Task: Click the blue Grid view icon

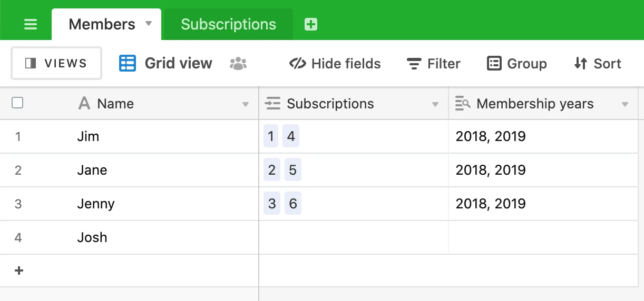Action: pyautogui.click(x=128, y=63)
